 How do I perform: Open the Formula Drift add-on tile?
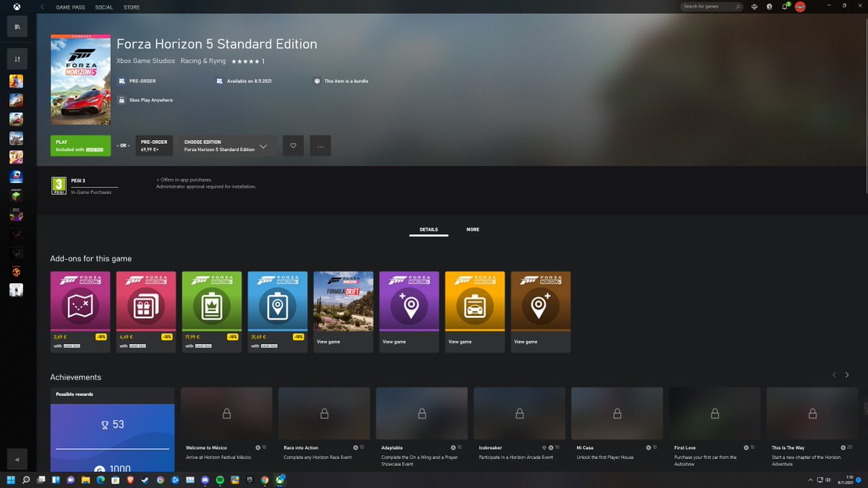[x=344, y=312]
